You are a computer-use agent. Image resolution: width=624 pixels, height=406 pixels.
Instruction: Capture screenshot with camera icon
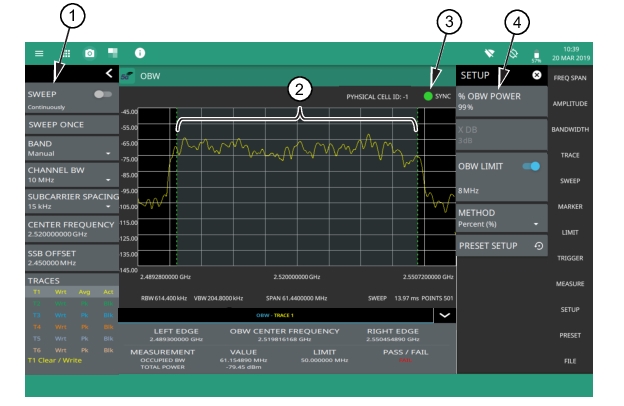90,52
